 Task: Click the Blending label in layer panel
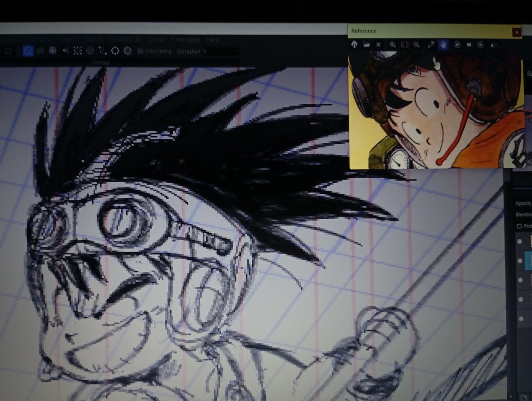(x=524, y=215)
